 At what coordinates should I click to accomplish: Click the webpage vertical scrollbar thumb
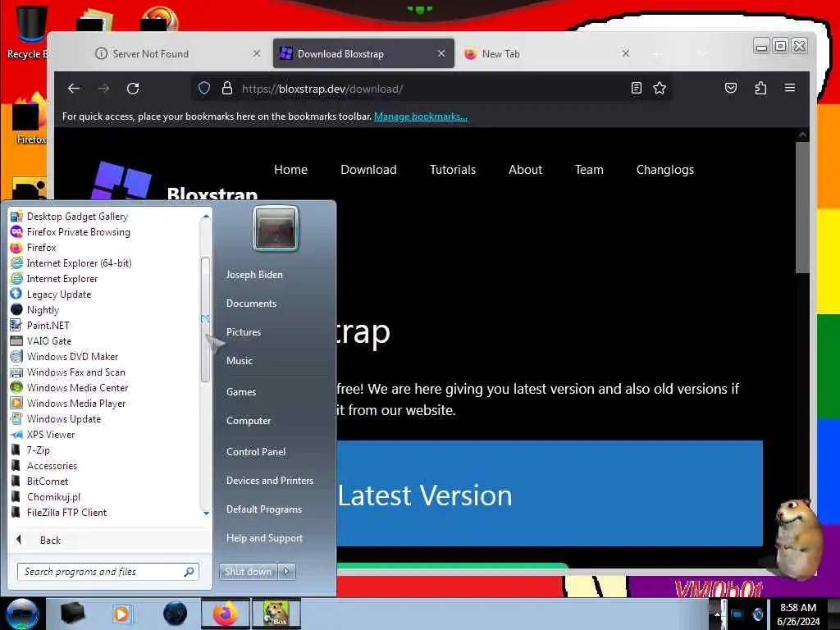tap(802, 208)
